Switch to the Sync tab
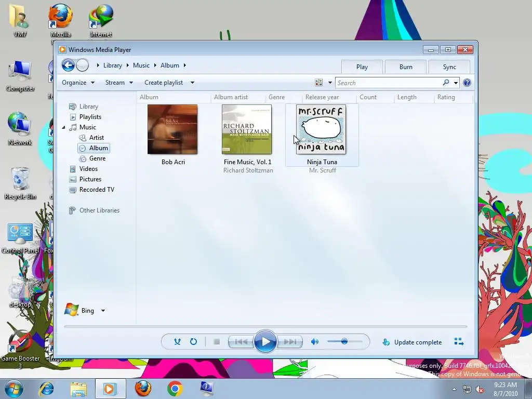 click(449, 67)
